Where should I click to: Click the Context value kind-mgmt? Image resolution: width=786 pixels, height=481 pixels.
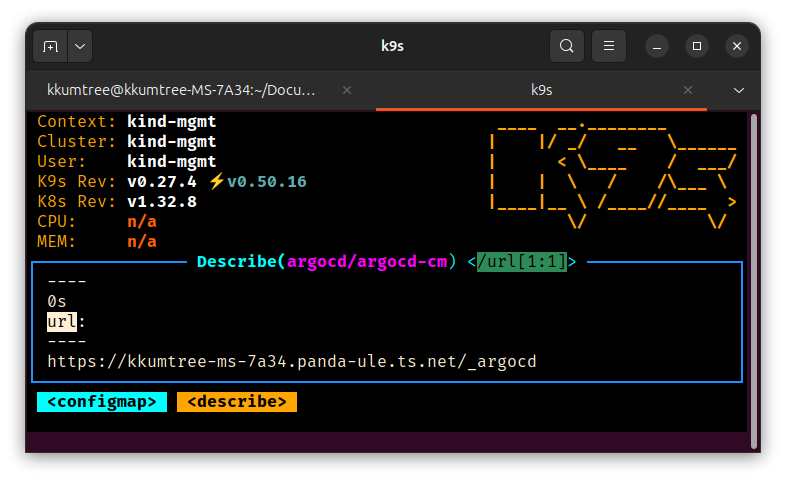(x=171, y=122)
